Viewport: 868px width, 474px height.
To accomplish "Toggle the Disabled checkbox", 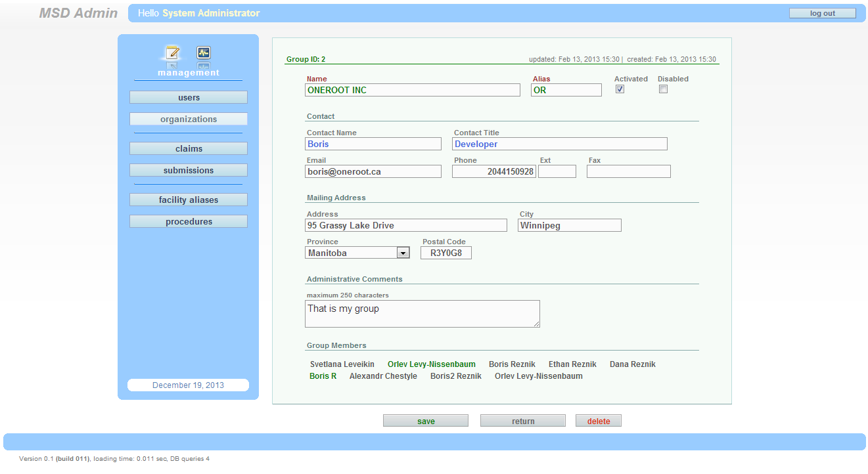I will (664, 89).
